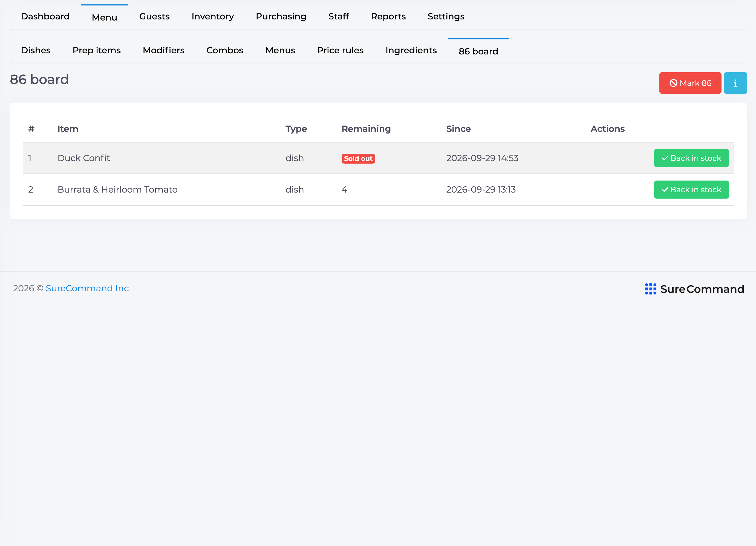Mark Burrata & Heirloom Tomato back in stock

pos(691,190)
